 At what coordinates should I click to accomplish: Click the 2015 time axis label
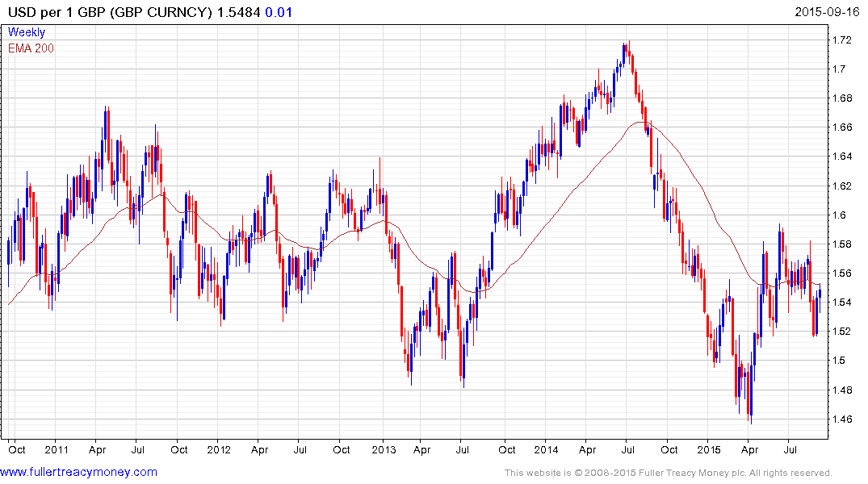pos(709,449)
